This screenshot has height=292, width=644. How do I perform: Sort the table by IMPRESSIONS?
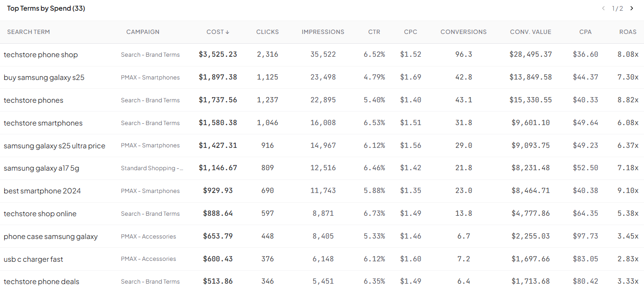323,32
